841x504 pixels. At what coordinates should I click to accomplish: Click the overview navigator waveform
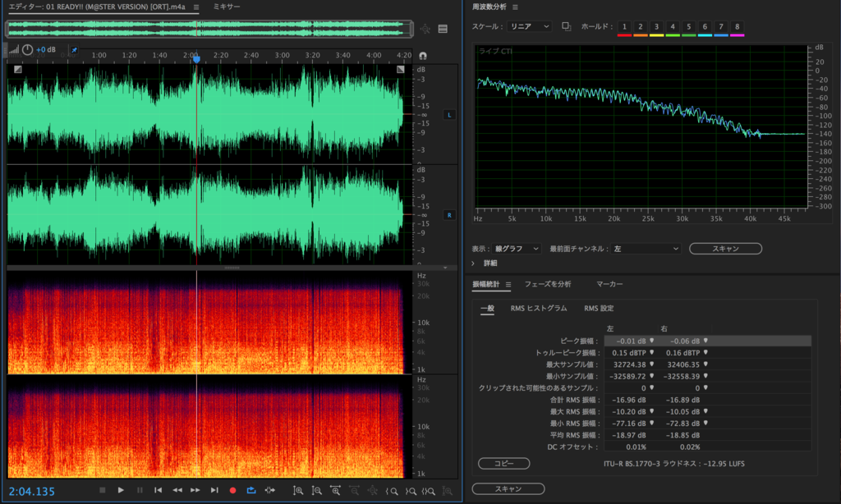(x=209, y=29)
